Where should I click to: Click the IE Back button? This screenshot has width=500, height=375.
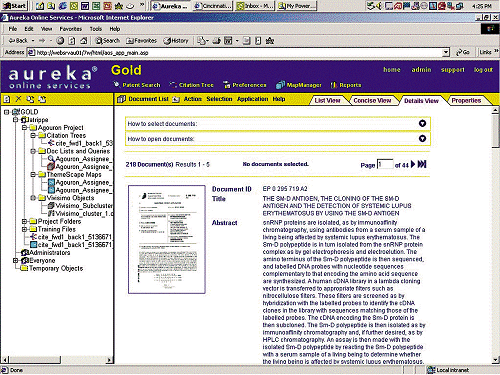pyautogui.click(x=18, y=41)
